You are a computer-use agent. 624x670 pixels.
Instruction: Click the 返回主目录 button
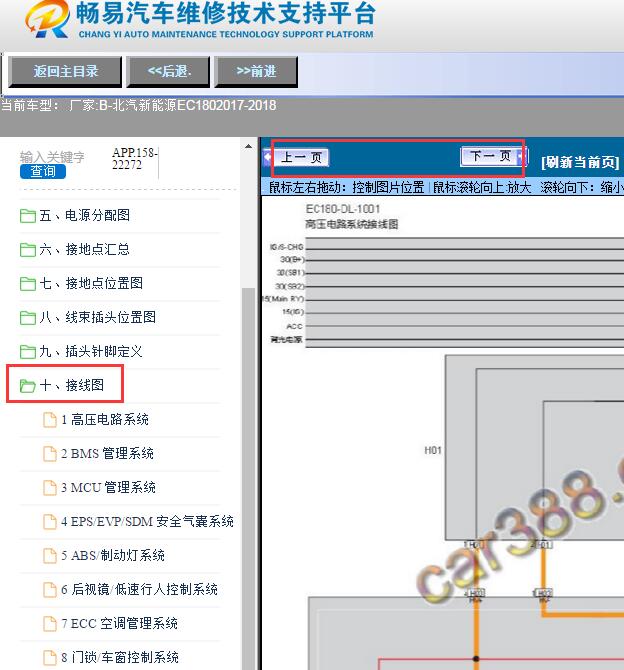(65, 71)
